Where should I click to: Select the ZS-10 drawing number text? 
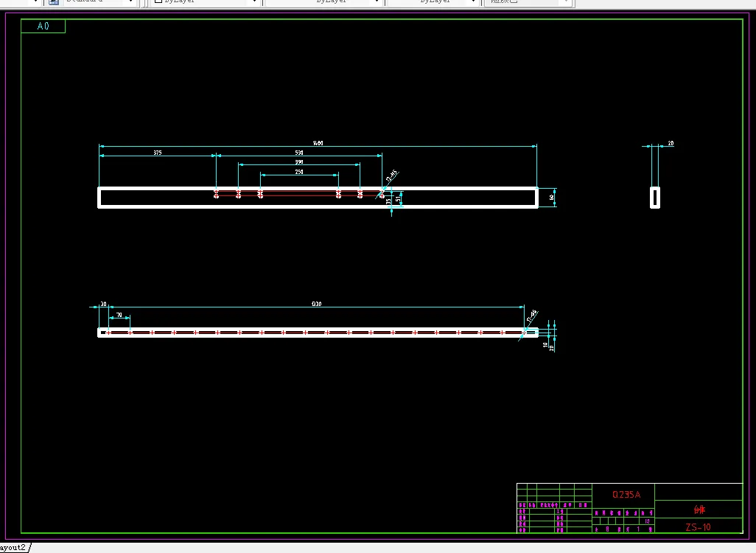coord(698,527)
